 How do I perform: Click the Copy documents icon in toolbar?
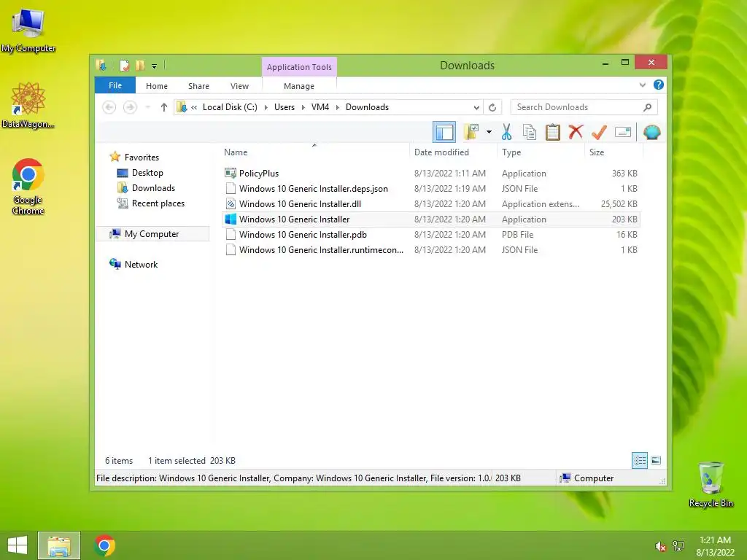530,132
